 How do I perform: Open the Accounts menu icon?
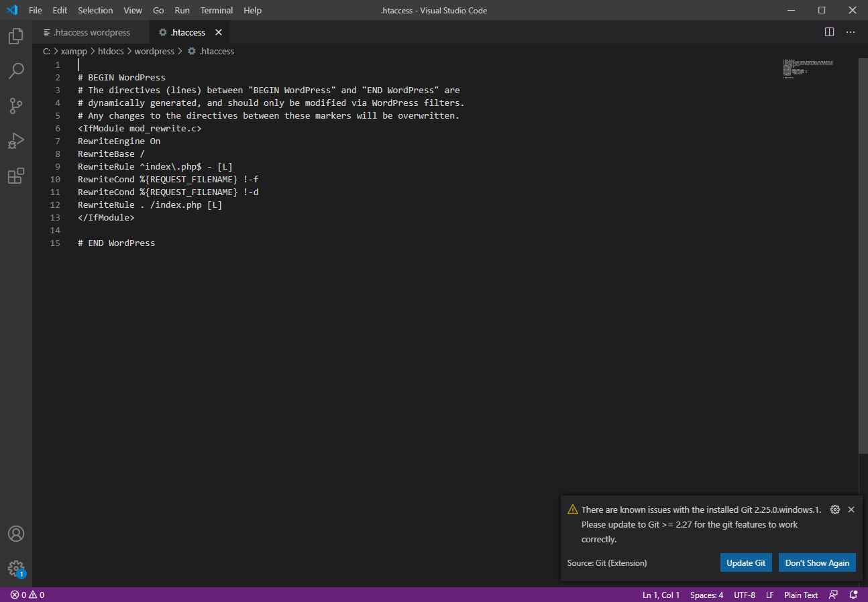16,534
